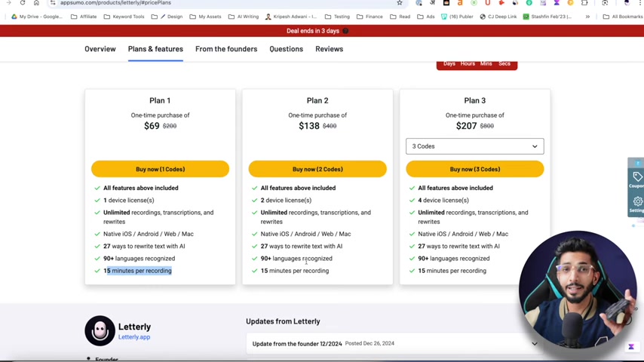
Task: Go to the browser home page
Action: coord(36,3)
